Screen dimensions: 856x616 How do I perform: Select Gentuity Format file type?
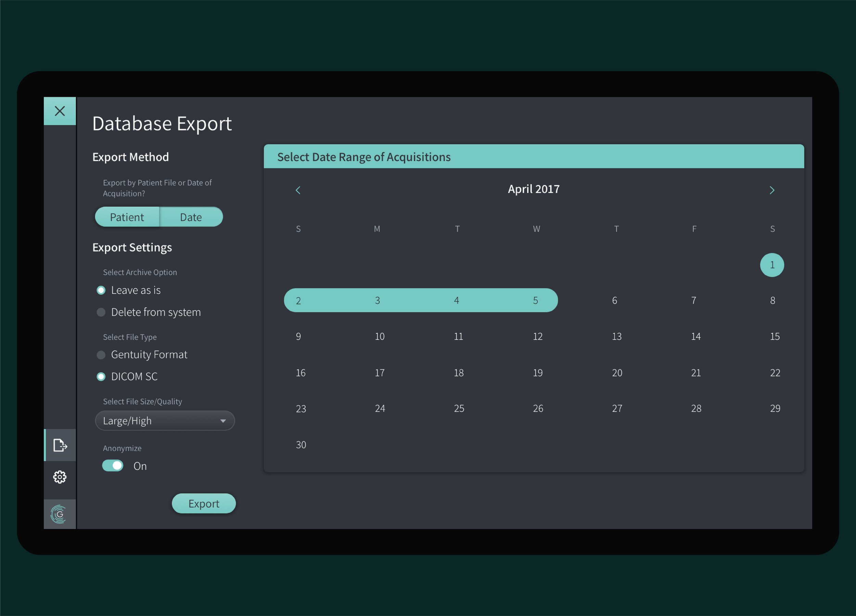pyautogui.click(x=101, y=355)
